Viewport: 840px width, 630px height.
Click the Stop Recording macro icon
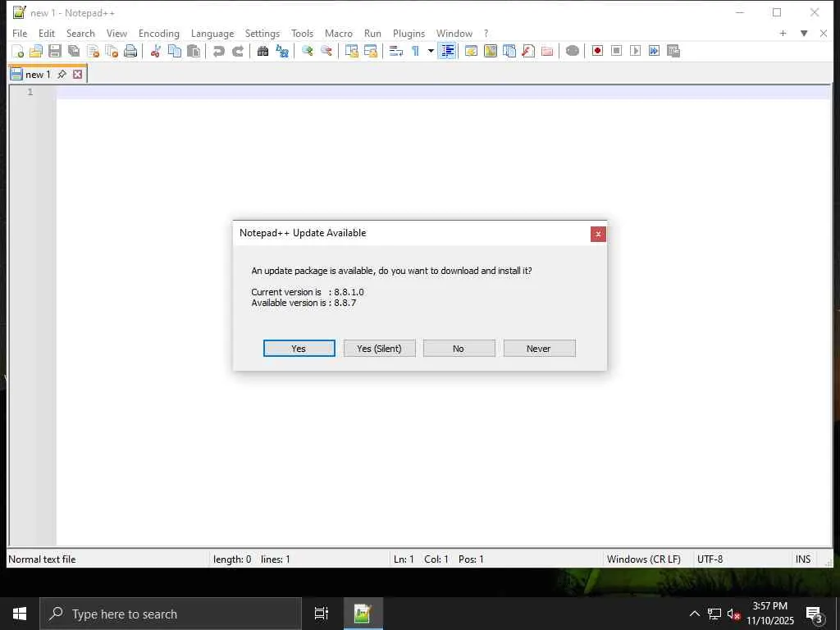617,51
